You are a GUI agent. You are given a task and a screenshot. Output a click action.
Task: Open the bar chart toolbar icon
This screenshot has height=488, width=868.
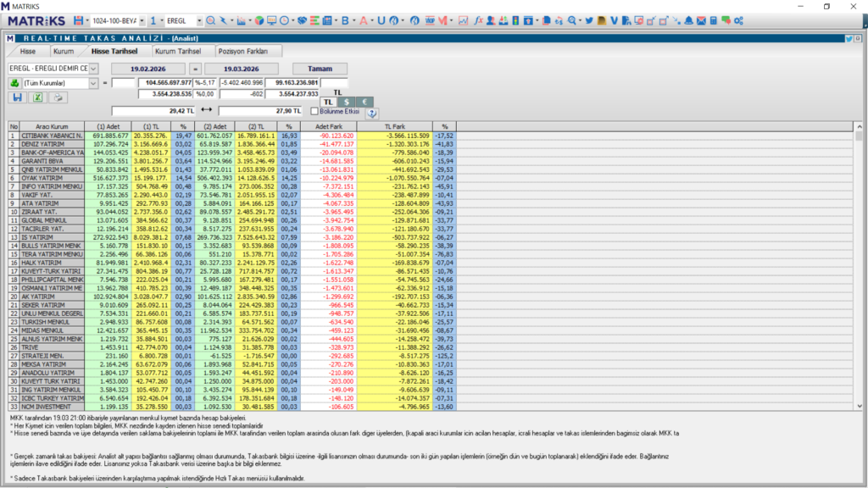pyautogui.click(x=241, y=20)
